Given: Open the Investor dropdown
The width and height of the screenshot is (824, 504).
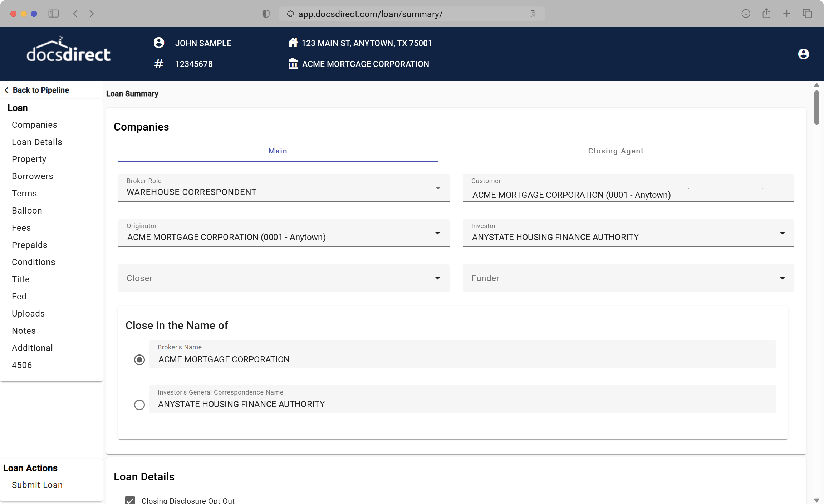Looking at the screenshot, I should pyautogui.click(x=628, y=233).
